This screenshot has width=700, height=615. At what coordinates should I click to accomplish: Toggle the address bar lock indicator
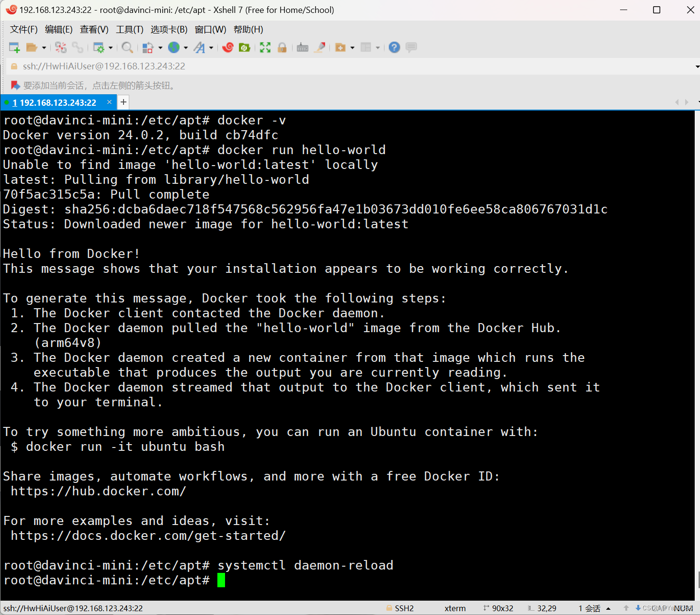click(14, 66)
